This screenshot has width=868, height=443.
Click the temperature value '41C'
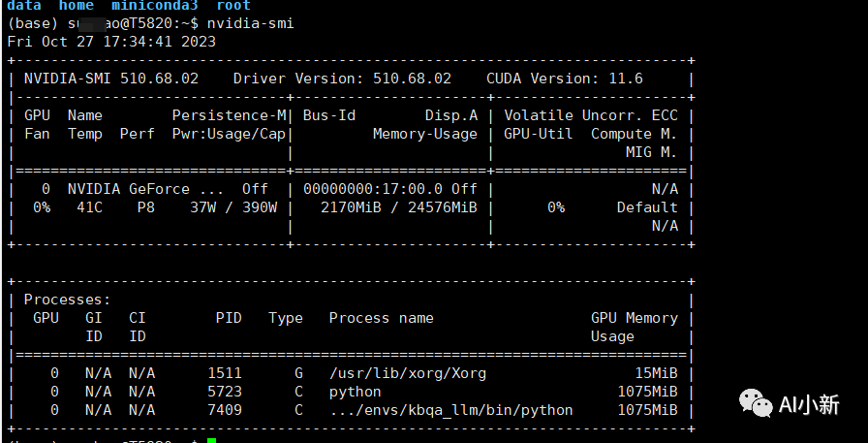click(89, 207)
